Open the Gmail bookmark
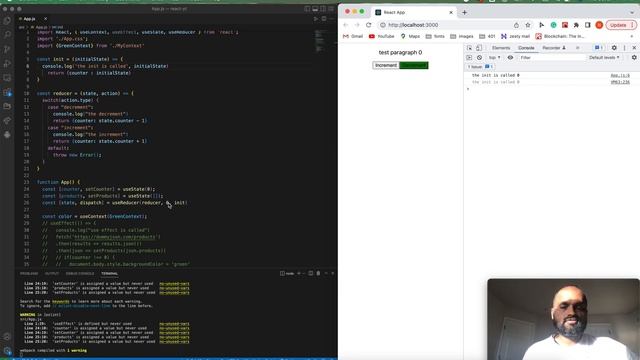Viewport: 640px width, 360px height. [353, 36]
